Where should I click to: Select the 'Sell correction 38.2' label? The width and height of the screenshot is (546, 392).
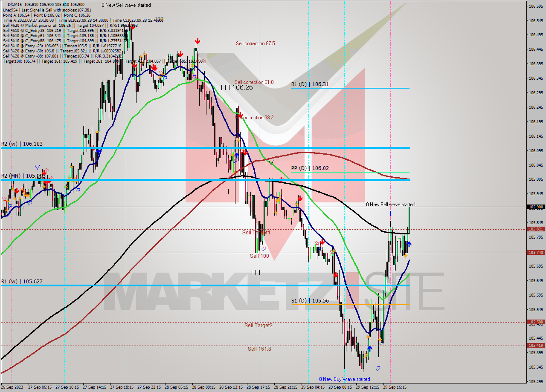coord(254,118)
